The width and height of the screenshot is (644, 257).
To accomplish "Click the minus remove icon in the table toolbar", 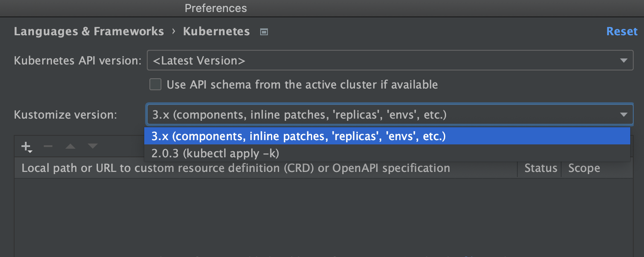I will tap(48, 147).
